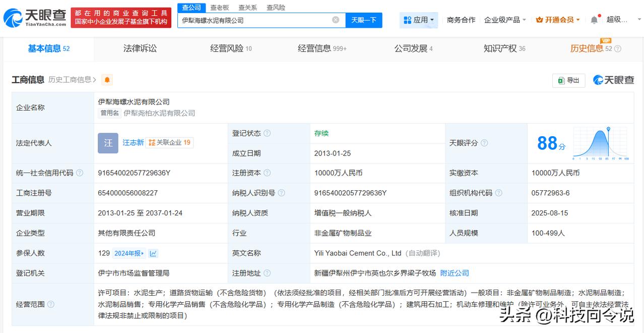This screenshot has height=333, width=644.
Task: Open the 公司发展 tab
Action: pyautogui.click(x=413, y=48)
